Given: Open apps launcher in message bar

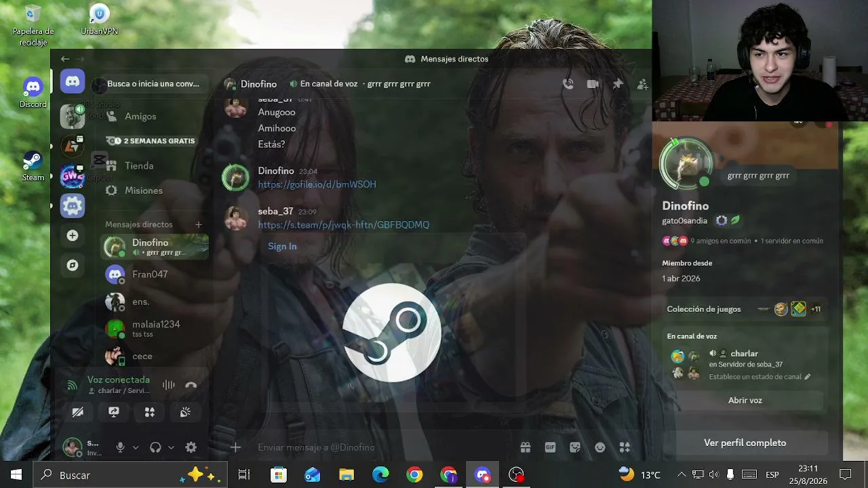Looking at the screenshot, I should tap(625, 447).
